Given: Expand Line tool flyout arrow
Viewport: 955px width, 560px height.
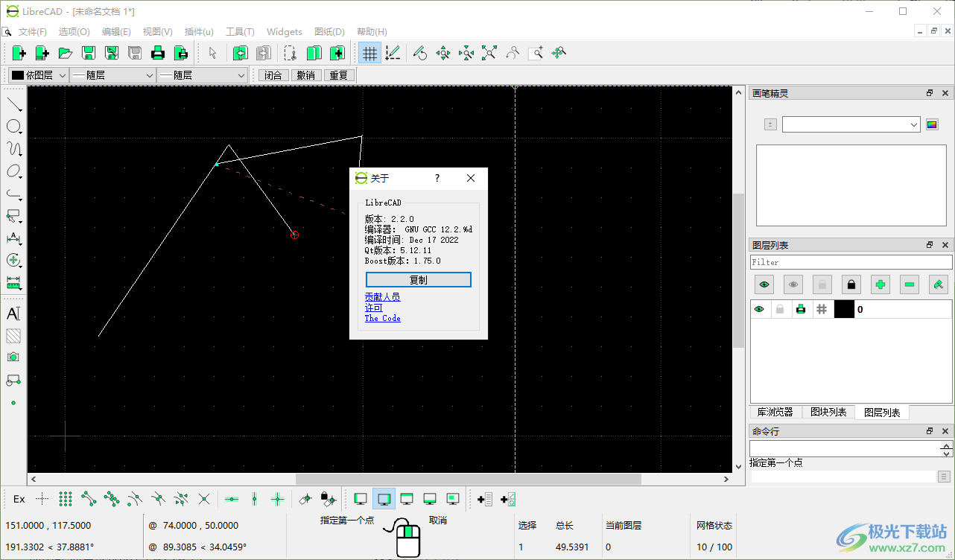Looking at the screenshot, I should point(21,110).
